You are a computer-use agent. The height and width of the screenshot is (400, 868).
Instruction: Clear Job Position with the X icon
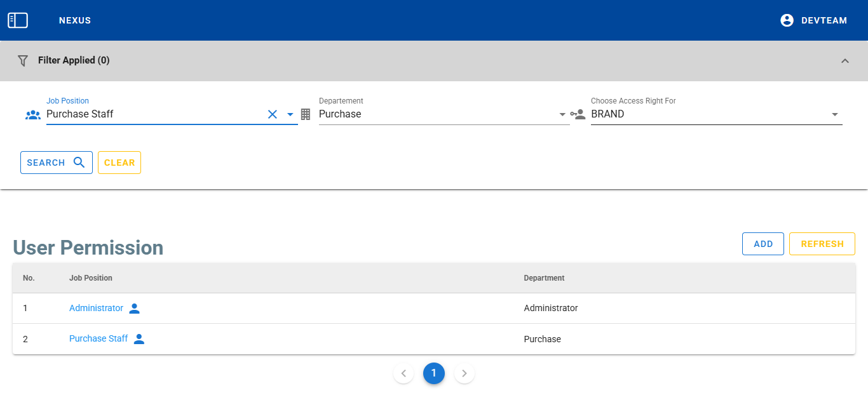coord(273,114)
